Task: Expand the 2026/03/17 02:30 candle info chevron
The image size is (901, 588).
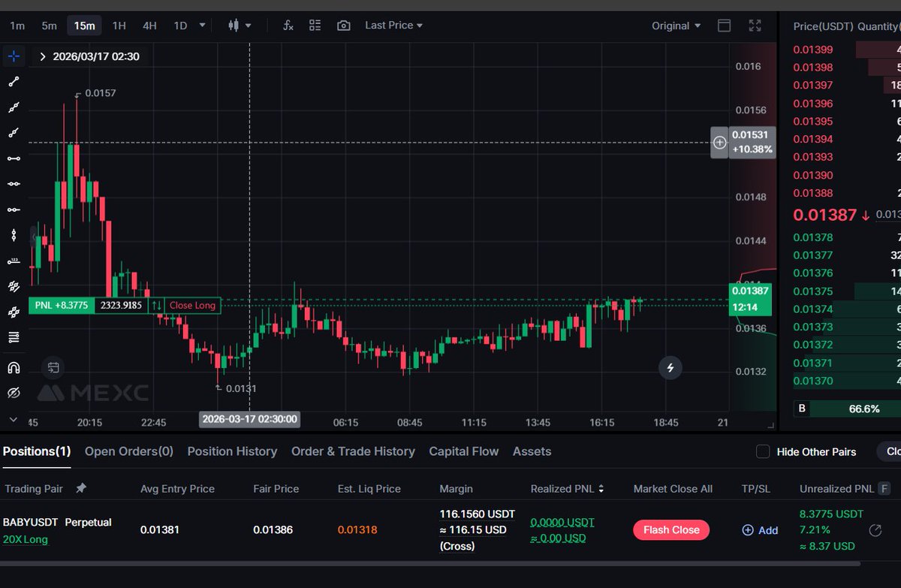Action: click(x=43, y=57)
